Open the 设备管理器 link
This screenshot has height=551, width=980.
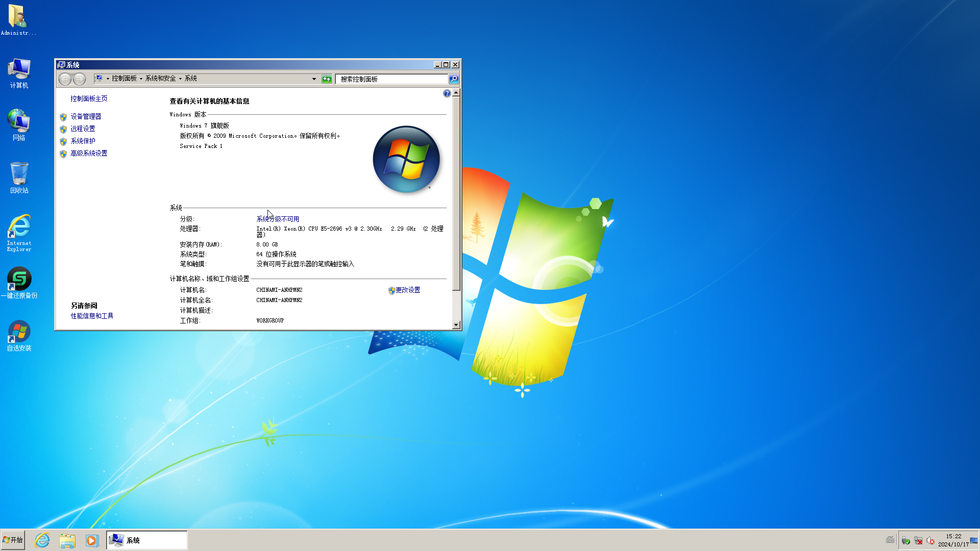pos(86,116)
